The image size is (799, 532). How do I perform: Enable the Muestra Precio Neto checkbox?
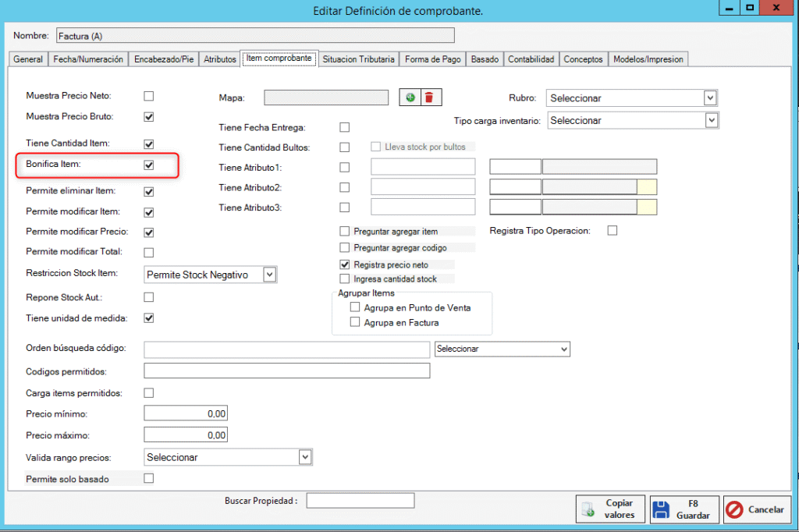click(x=149, y=96)
